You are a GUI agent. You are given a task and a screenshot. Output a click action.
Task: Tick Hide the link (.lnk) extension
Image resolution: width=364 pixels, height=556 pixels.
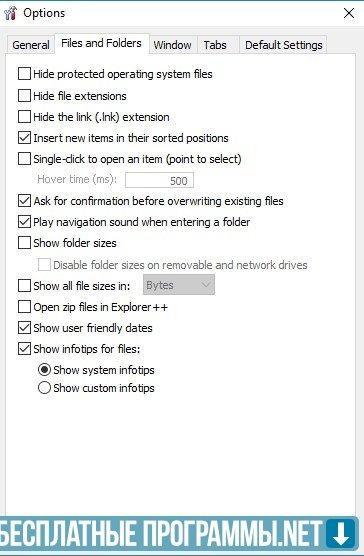click(24, 117)
